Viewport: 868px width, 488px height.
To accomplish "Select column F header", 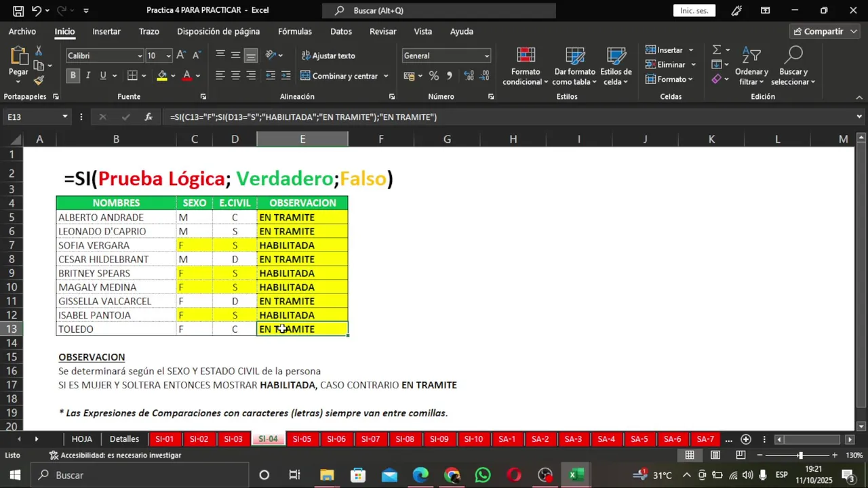I will 380,139.
